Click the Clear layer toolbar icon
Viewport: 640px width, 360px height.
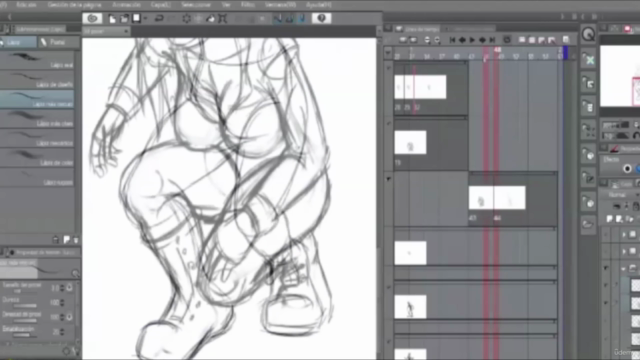click(187, 18)
